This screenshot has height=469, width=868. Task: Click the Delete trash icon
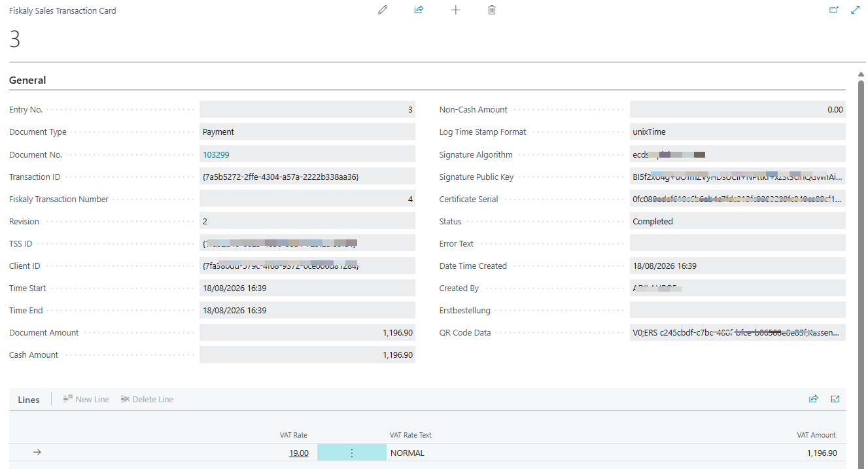tap(492, 10)
